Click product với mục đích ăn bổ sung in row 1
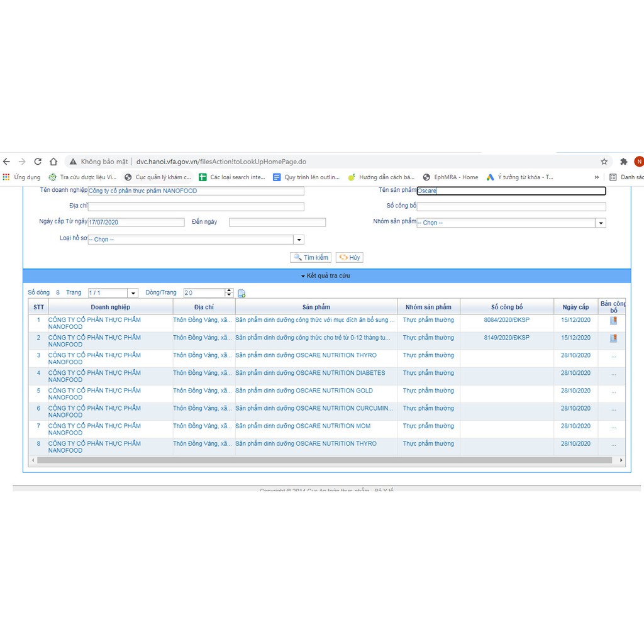Image resolution: width=644 pixels, height=644 pixels. pyautogui.click(x=314, y=319)
